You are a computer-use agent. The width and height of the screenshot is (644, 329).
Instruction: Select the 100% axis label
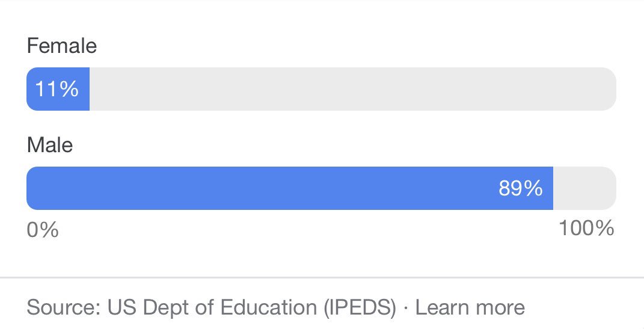[x=586, y=228]
